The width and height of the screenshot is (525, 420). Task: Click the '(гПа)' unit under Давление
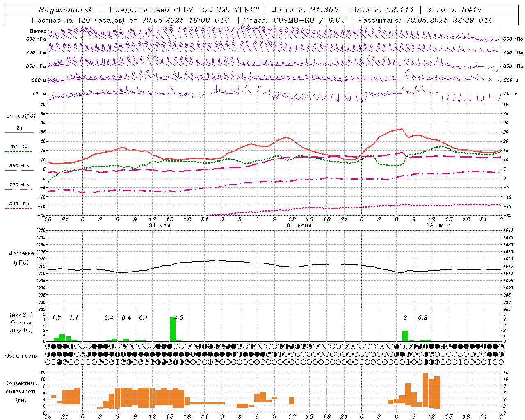pos(21,262)
